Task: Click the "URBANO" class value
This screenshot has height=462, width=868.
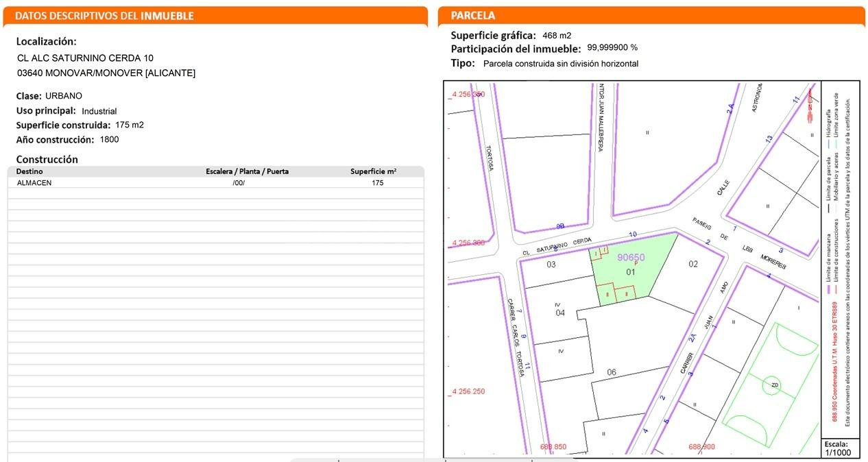Action: pyautogui.click(x=64, y=96)
